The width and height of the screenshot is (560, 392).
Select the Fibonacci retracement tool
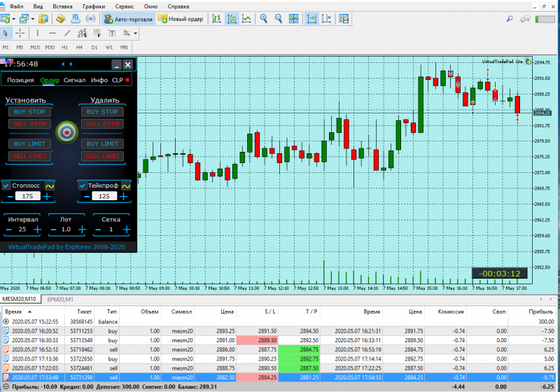click(97, 33)
